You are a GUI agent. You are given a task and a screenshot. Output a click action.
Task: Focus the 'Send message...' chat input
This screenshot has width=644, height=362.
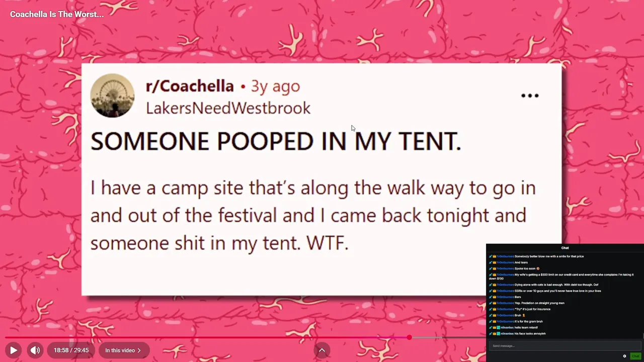point(563,346)
